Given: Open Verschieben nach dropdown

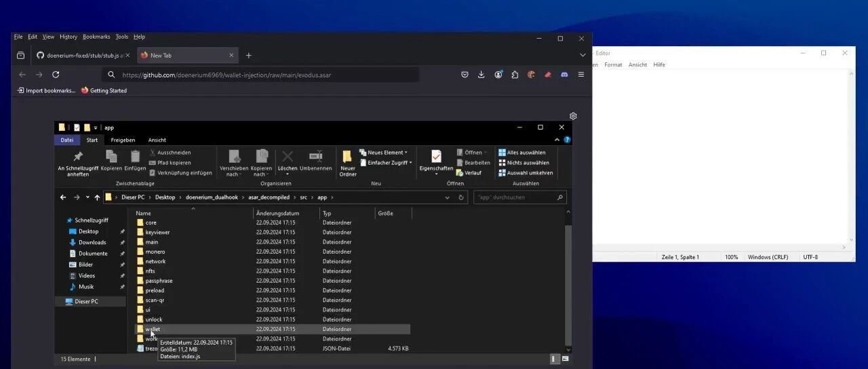Looking at the screenshot, I should (234, 163).
